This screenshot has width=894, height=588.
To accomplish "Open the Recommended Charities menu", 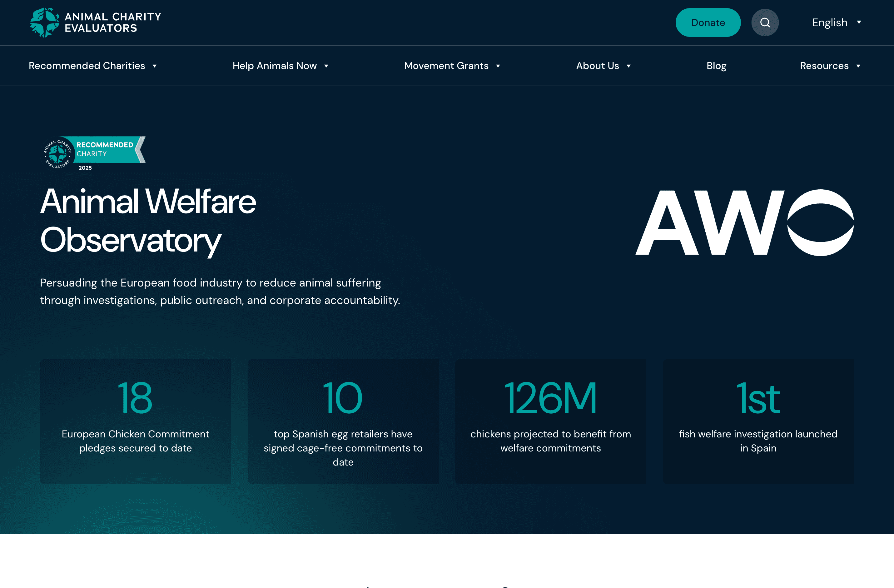I will click(87, 66).
